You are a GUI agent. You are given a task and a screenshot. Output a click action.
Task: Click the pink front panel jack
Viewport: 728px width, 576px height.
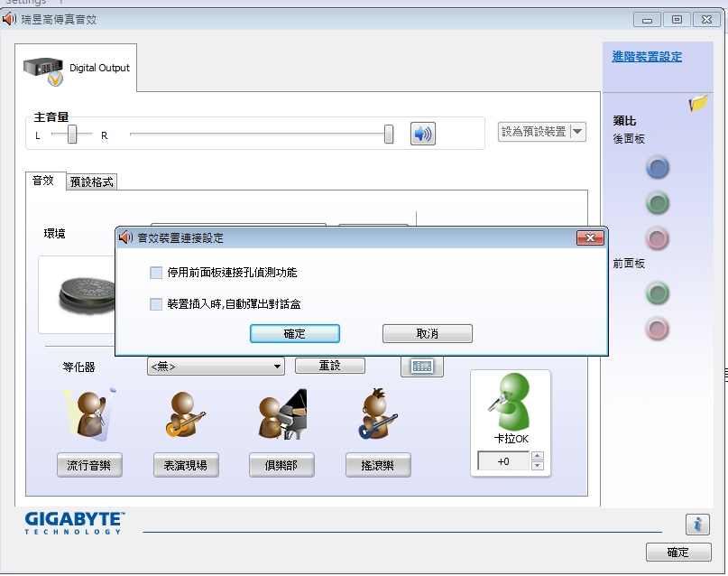[658, 329]
